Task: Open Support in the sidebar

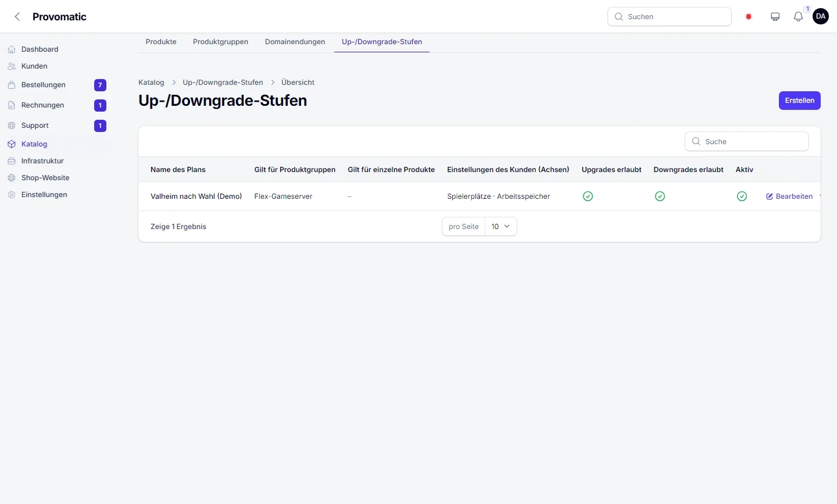Action: coord(35,126)
